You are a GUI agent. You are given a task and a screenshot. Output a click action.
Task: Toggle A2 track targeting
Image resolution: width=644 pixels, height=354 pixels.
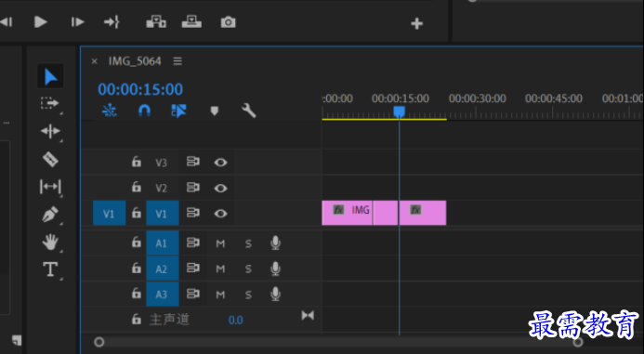click(x=163, y=269)
